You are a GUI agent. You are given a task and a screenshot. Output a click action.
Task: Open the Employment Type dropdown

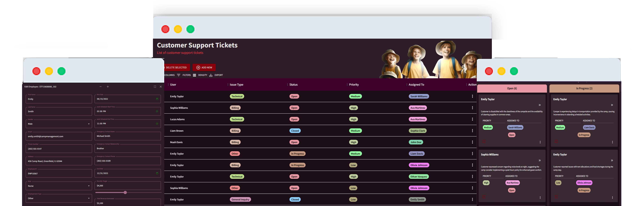pyautogui.click(x=89, y=198)
